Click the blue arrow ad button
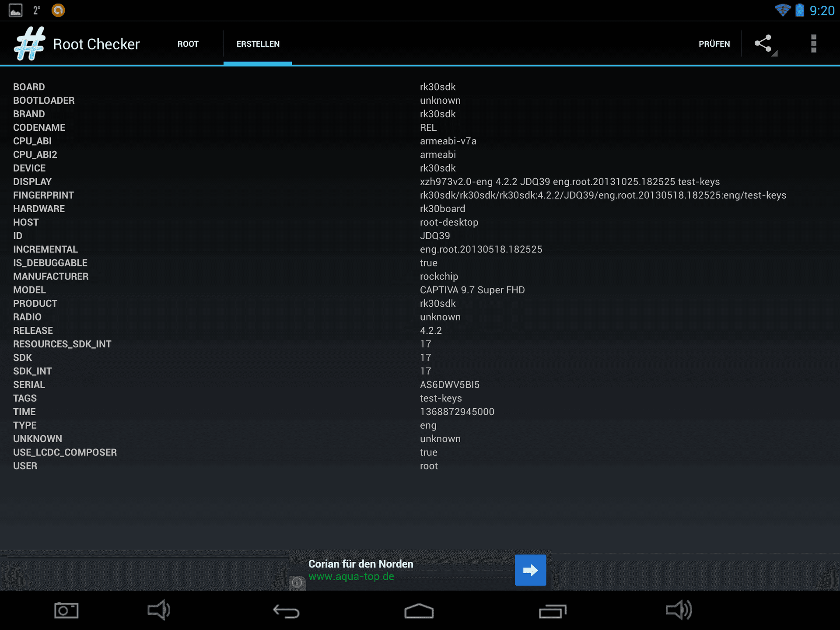Viewport: 840px width, 630px height. click(530, 570)
